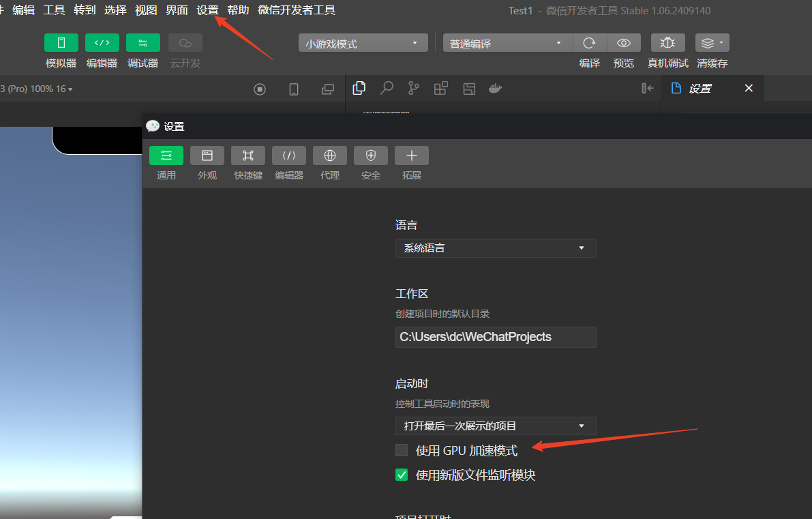The width and height of the screenshot is (812, 519).
Task: Open the source control branch icon
Action: (413, 89)
